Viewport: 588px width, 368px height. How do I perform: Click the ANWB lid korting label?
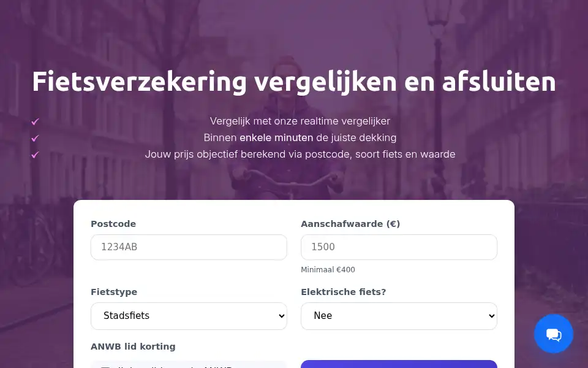133,347
